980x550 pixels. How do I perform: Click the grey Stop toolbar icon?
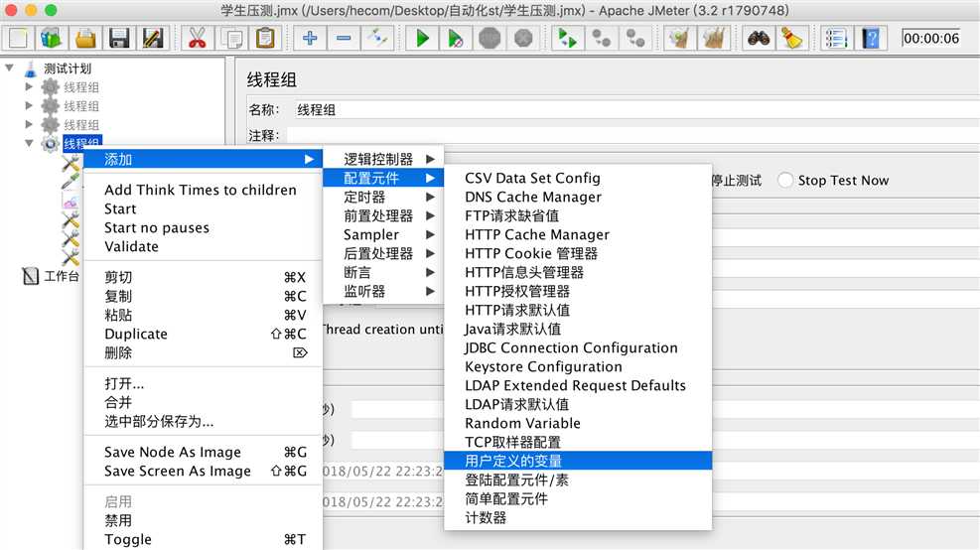[x=490, y=38]
